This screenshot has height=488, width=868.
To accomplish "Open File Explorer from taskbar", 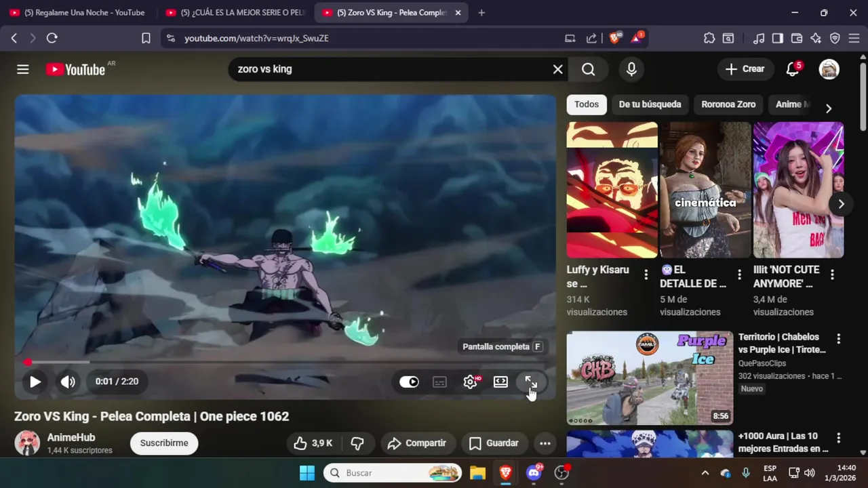I will point(477,473).
